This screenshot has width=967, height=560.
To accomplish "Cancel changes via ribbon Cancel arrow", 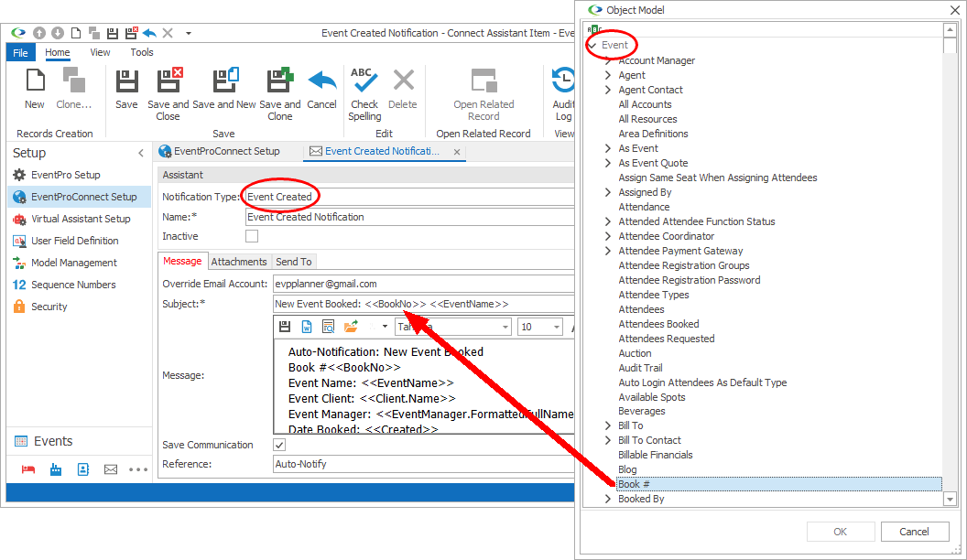I will point(322,89).
